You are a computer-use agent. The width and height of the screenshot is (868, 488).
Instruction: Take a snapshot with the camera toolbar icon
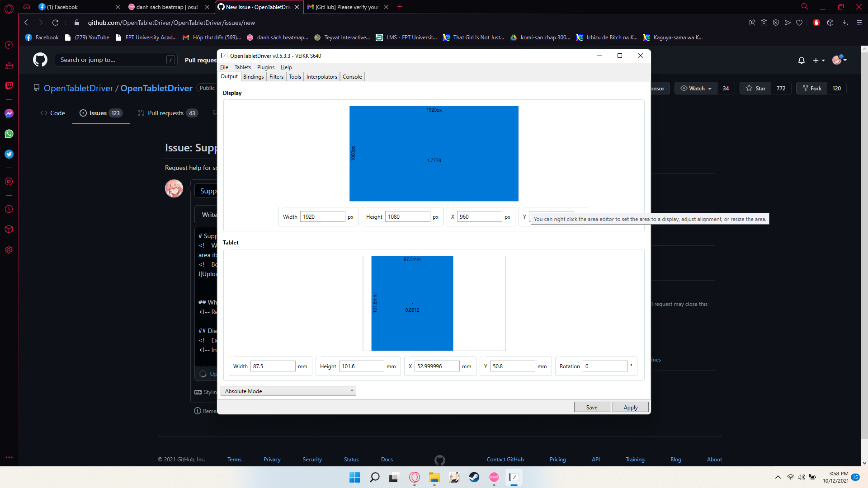click(764, 22)
